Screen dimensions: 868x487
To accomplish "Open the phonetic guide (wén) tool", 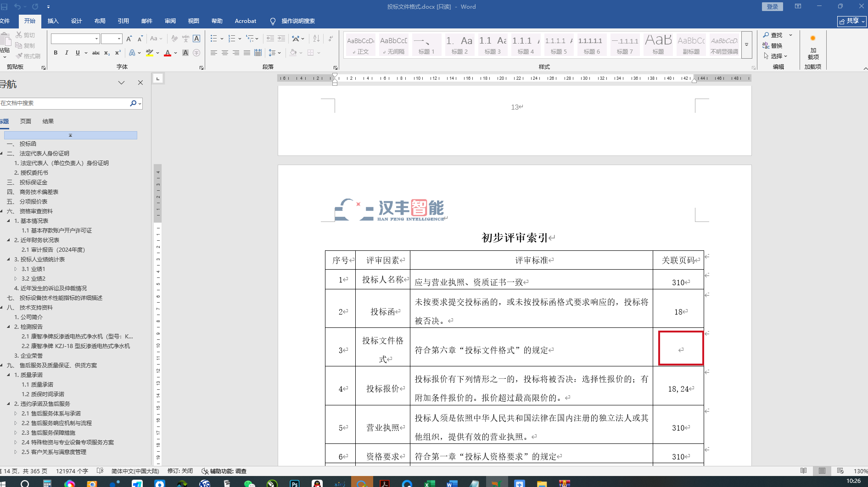I will click(x=185, y=39).
